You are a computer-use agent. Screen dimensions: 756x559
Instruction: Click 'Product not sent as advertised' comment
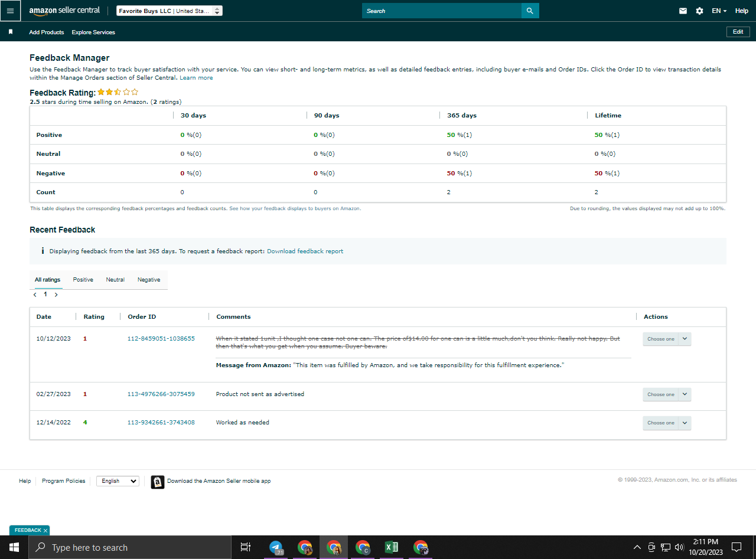tap(260, 394)
